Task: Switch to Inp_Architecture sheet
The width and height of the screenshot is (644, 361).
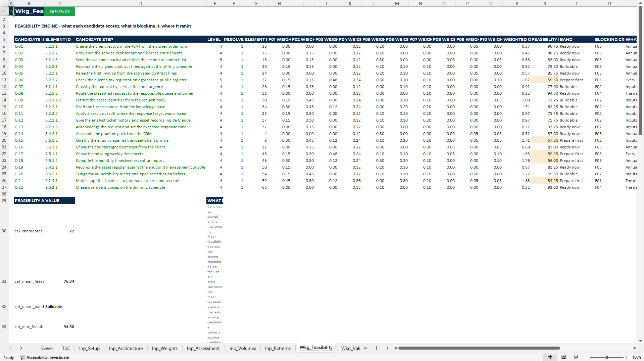Action: pos(126,348)
